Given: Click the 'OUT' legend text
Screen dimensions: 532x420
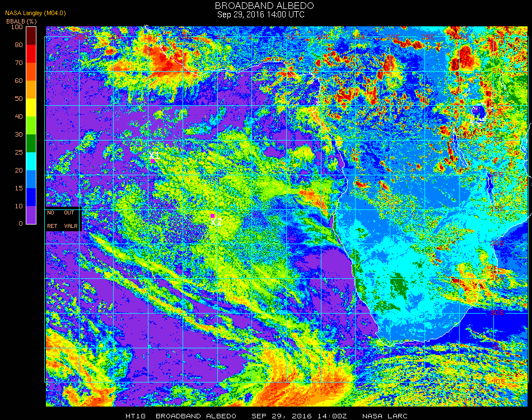Looking at the screenshot, I should [69, 213].
